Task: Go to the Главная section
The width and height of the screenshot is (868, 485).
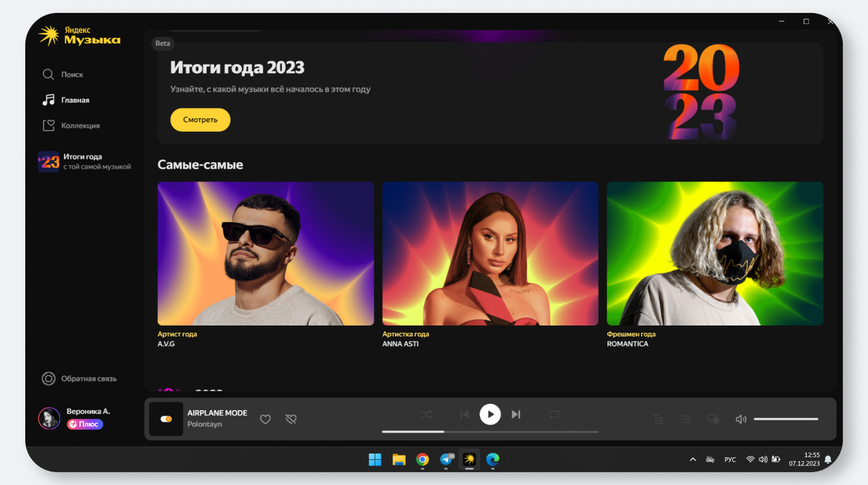Action: click(x=65, y=100)
